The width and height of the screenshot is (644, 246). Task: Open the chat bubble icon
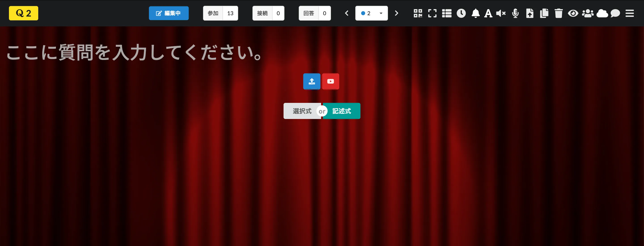(x=615, y=13)
